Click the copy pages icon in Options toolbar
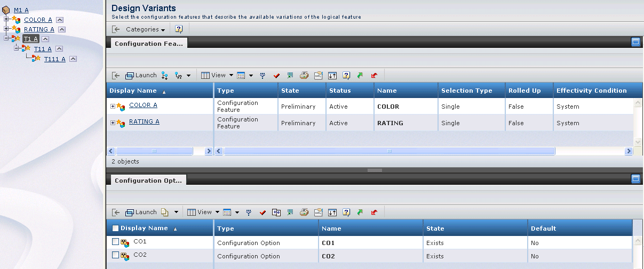 [165, 212]
